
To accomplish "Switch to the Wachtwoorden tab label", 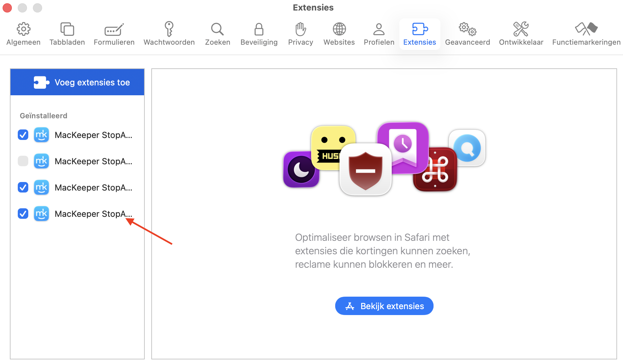I will (169, 42).
